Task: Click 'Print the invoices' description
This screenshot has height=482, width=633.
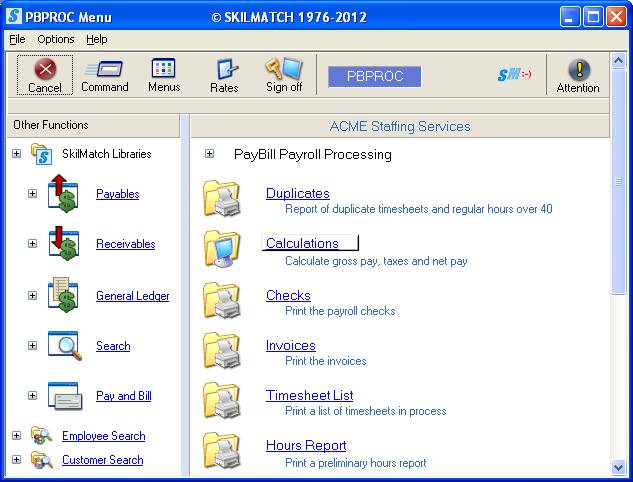Action: pos(325,361)
